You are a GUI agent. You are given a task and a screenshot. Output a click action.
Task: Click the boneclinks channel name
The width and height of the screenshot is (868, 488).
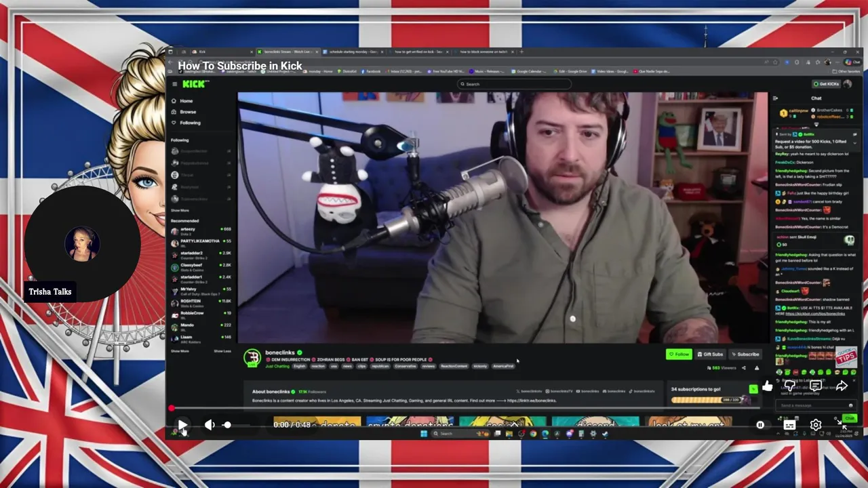[x=280, y=352]
